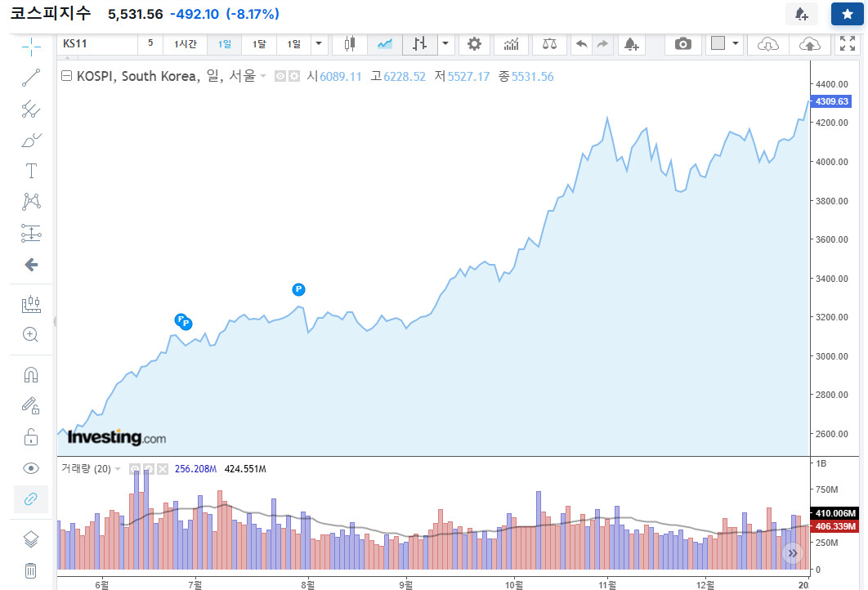
Task: Select the 1시간 interval tab
Action: click(186, 44)
